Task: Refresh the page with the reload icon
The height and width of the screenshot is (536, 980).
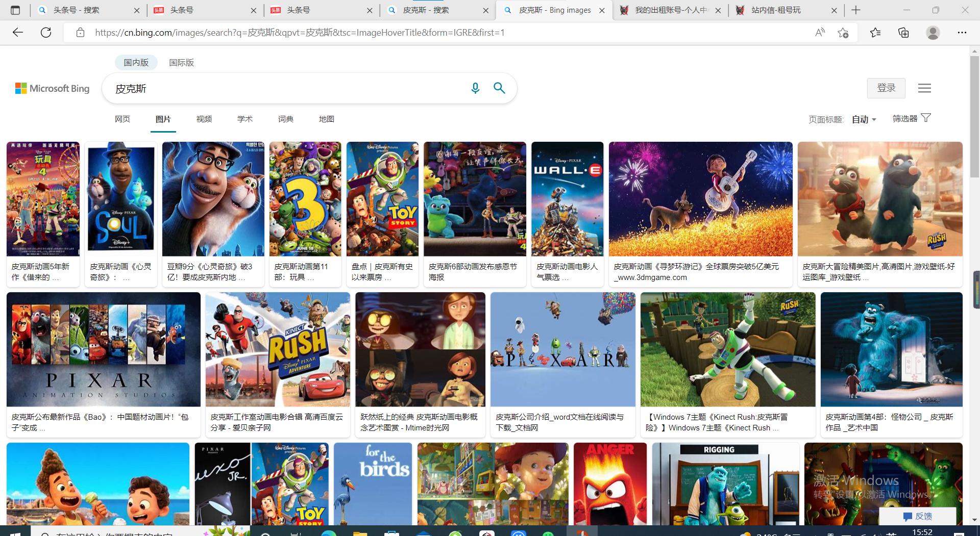Action: (46, 33)
